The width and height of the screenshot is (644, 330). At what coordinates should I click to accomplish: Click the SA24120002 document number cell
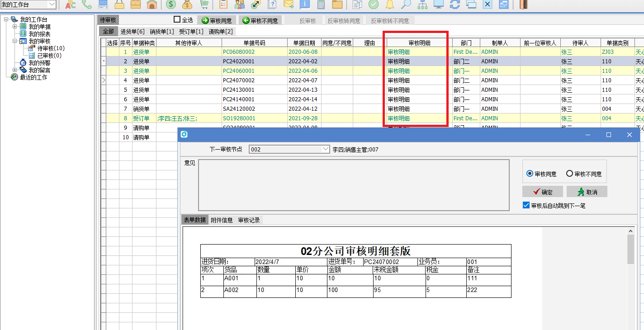254,109
